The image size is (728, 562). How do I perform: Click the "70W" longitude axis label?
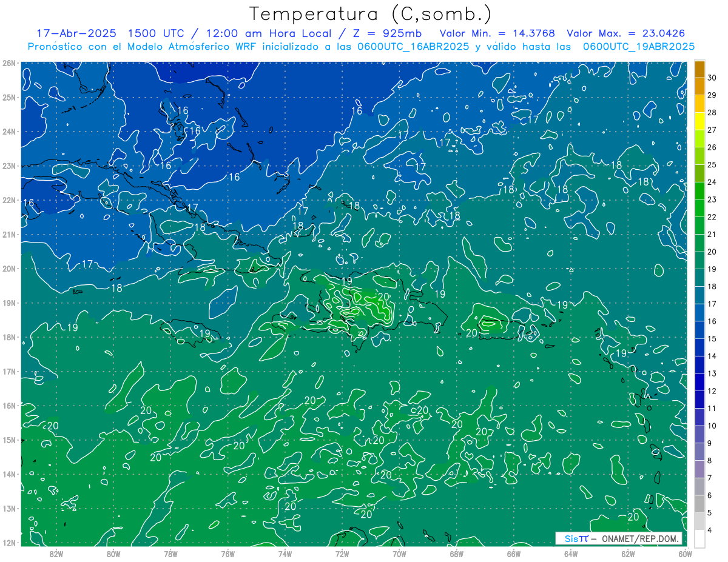pos(399,554)
